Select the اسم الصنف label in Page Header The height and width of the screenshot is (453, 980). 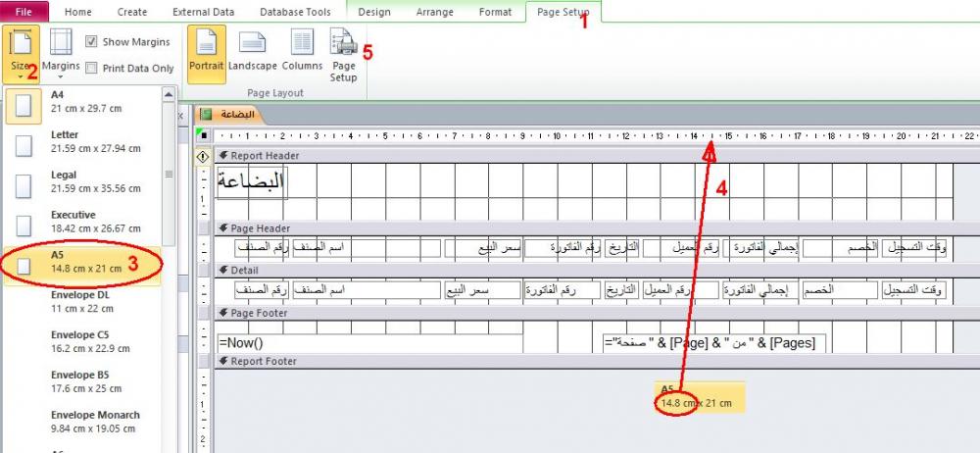tap(367, 248)
